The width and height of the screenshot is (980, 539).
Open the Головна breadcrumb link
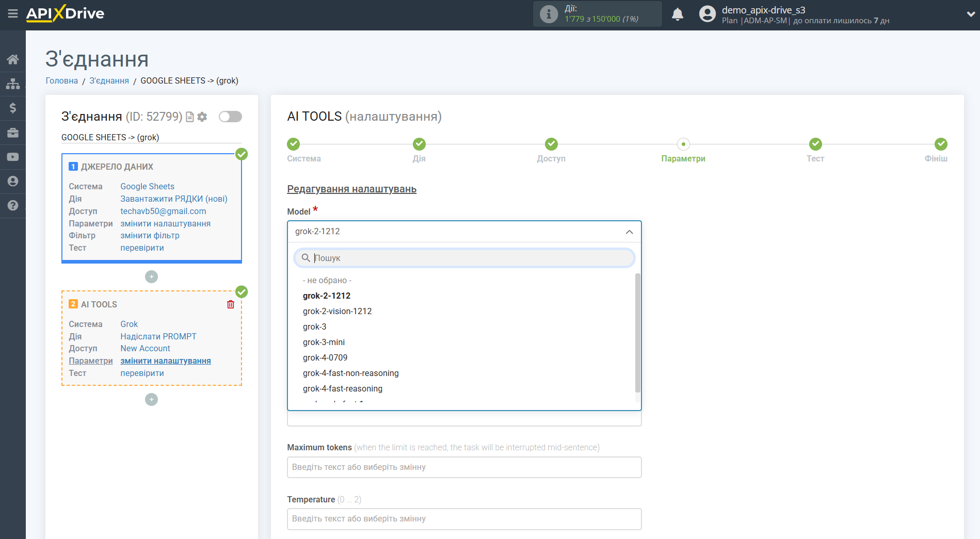tap(61, 80)
